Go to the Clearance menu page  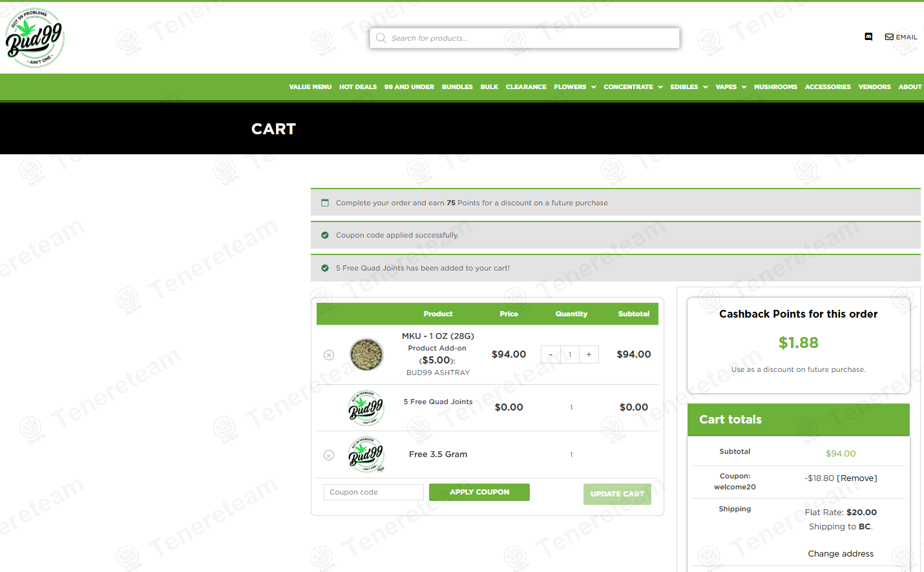pyautogui.click(x=526, y=87)
